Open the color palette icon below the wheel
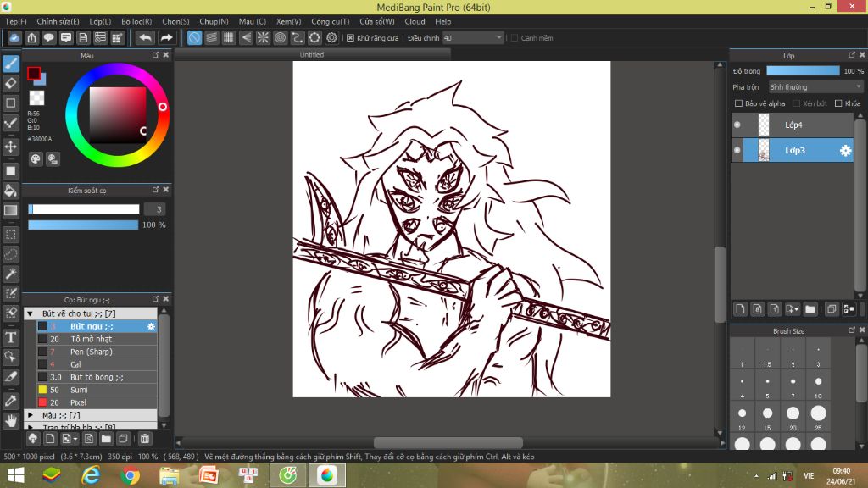The width and height of the screenshot is (868, 488). click(36, 159)
